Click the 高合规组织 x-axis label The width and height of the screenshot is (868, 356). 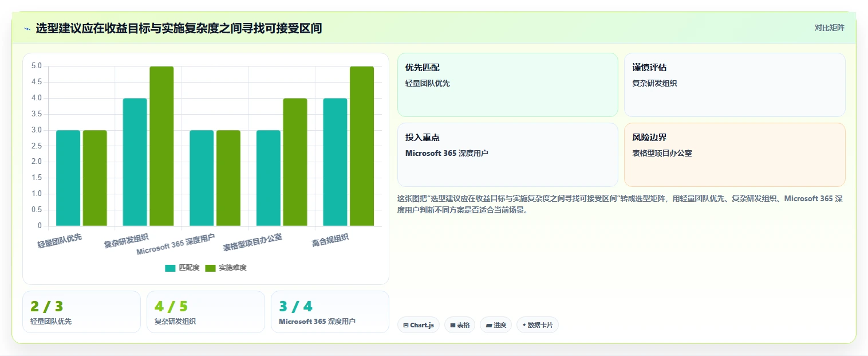[x=330, y=240]
